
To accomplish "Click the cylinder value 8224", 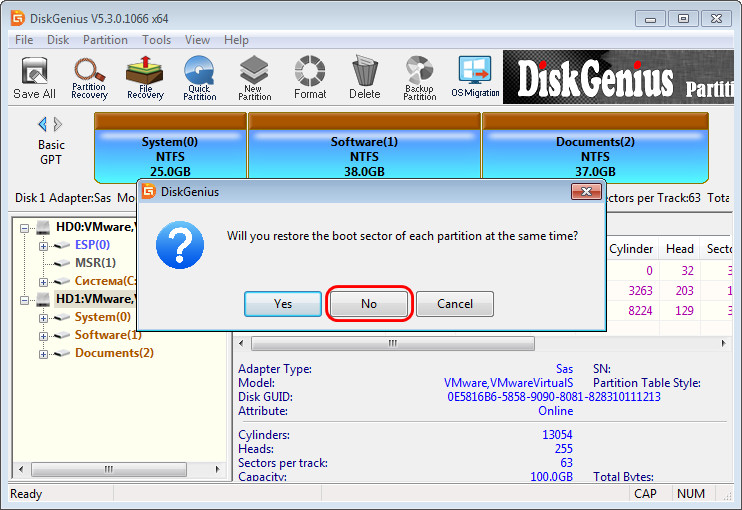I will pos(640,311).
